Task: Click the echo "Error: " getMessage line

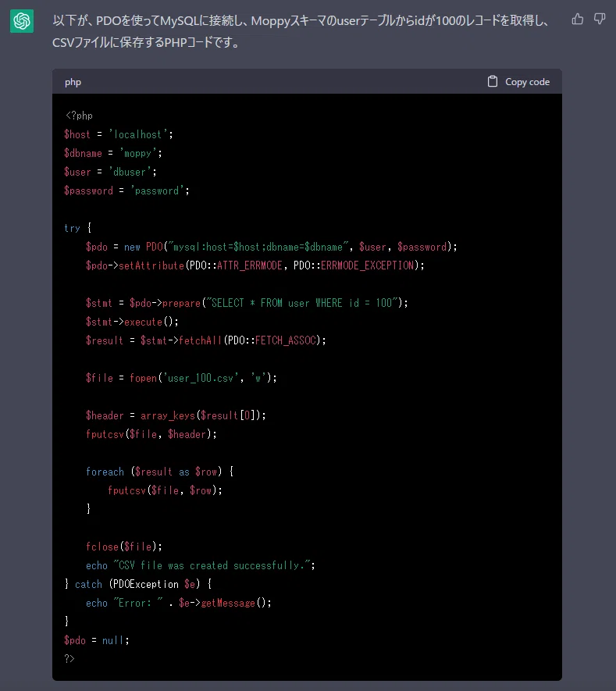Action: (x=179, y=604)
